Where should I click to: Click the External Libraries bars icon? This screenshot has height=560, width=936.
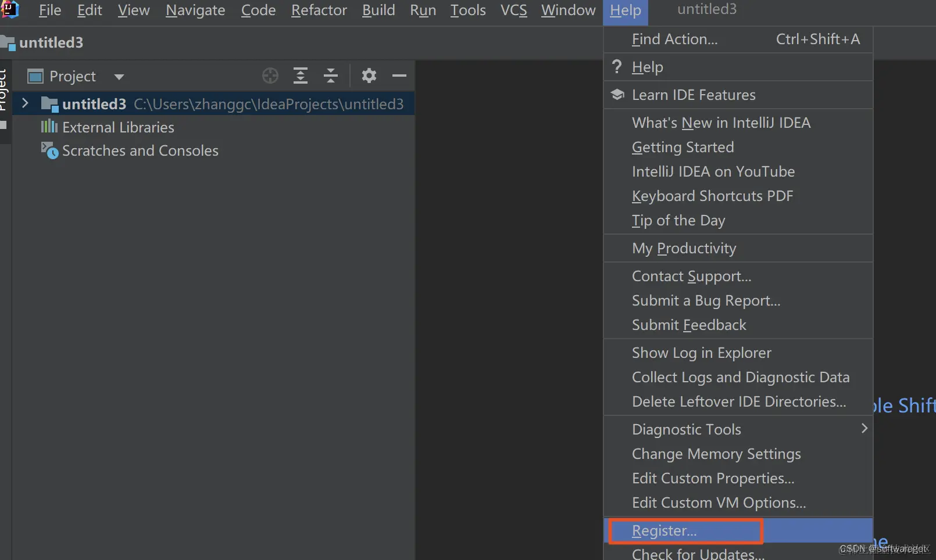49,127
